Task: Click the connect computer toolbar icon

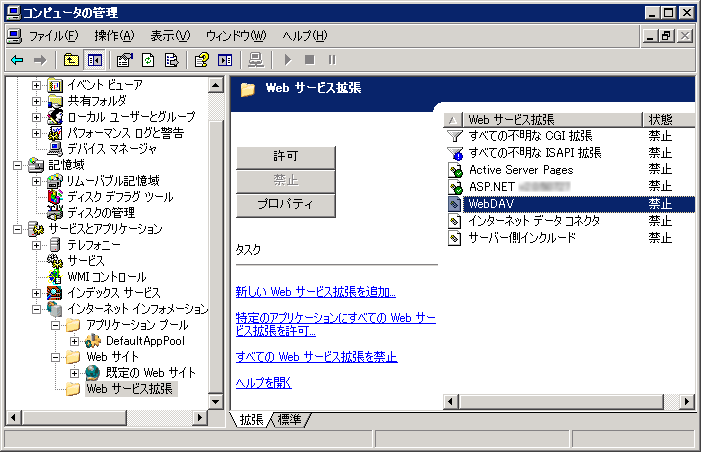Action: [256, 60]
